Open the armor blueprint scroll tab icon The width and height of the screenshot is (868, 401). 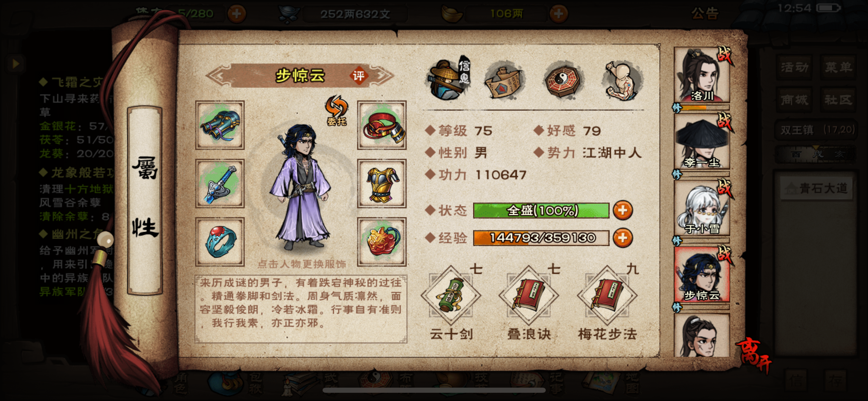[504, 82]
